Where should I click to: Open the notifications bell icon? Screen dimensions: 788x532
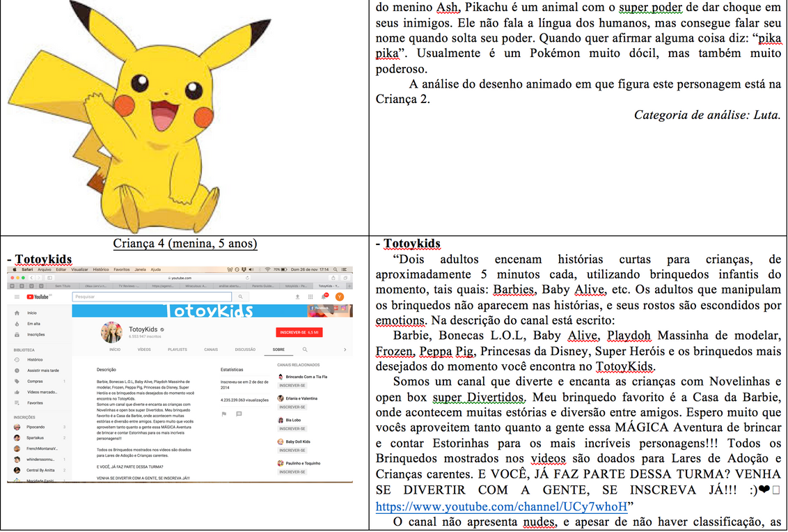324,297
